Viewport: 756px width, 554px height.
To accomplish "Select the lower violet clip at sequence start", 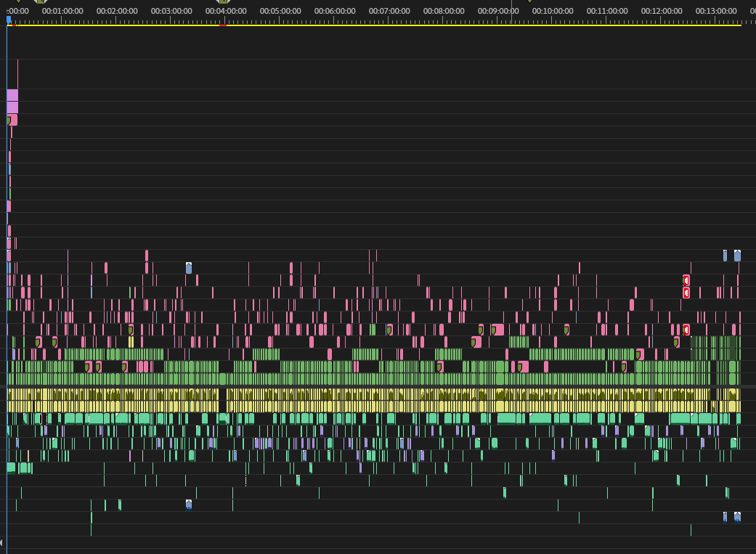I will tap(12, 107).
